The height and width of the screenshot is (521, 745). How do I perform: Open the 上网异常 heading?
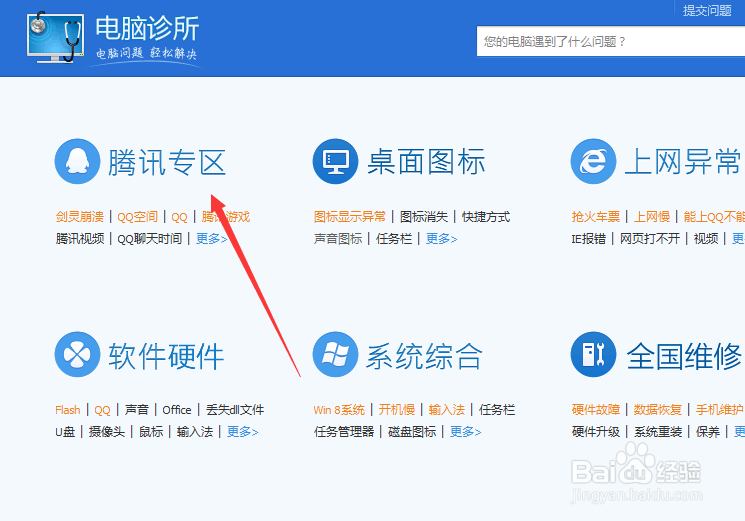click(x=683, y=162)
